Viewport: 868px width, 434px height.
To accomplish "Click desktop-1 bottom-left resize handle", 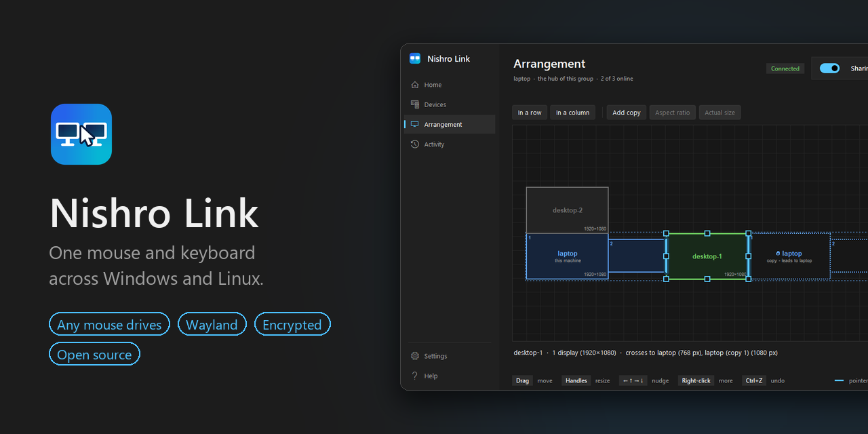I will point(666,279).
